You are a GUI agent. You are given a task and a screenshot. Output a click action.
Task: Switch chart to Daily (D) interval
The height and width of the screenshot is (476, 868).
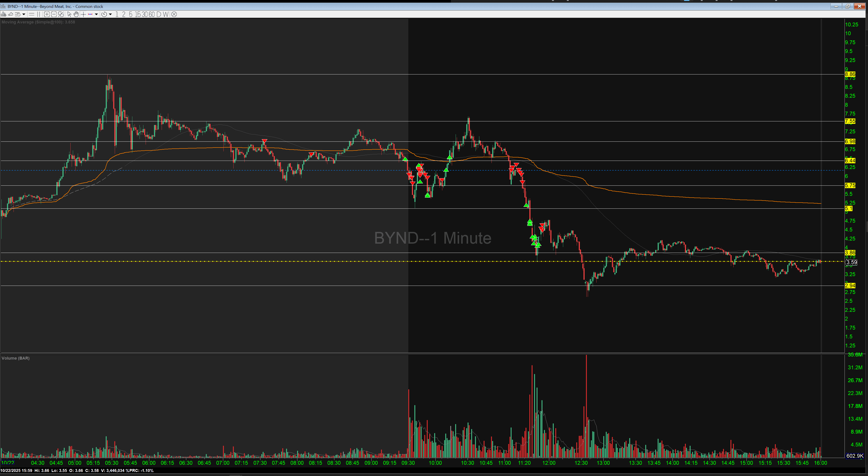pyautogui.click(x=159, y=14)
